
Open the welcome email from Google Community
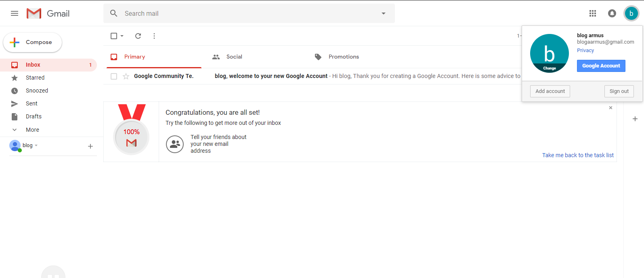coord(313,76)
